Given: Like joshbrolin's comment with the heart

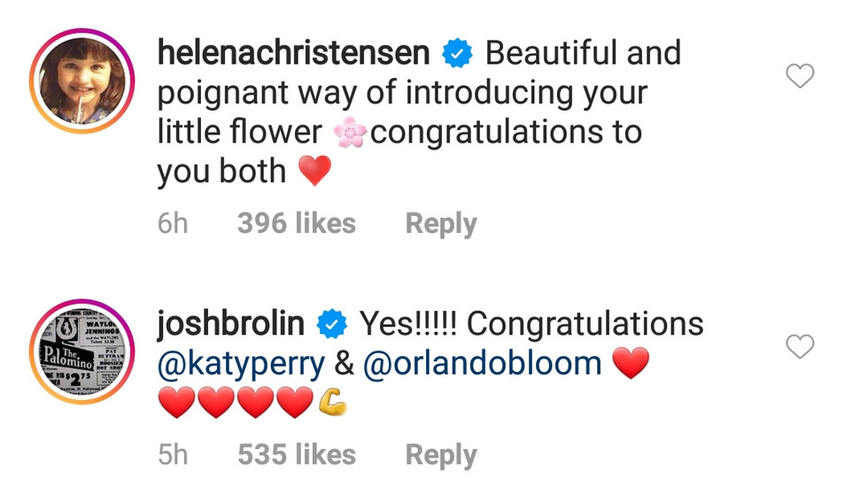Looking at the screenshot, I should tap(800, 347).
